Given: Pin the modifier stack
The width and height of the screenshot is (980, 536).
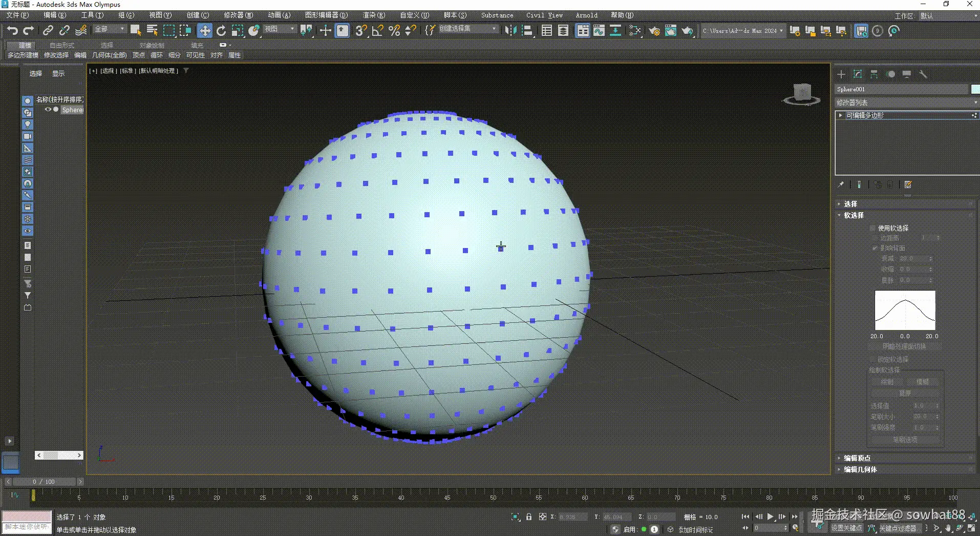Looking at the screenshot, I should [841, 184].
